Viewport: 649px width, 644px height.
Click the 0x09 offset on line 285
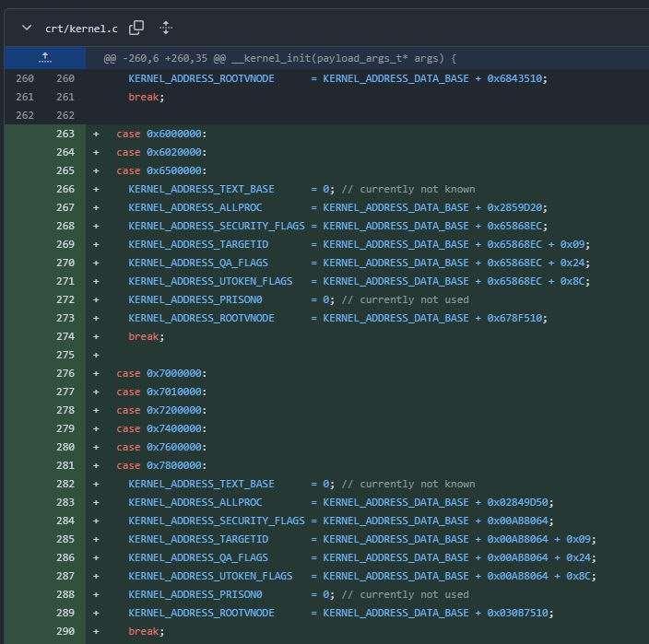[579, 539]
